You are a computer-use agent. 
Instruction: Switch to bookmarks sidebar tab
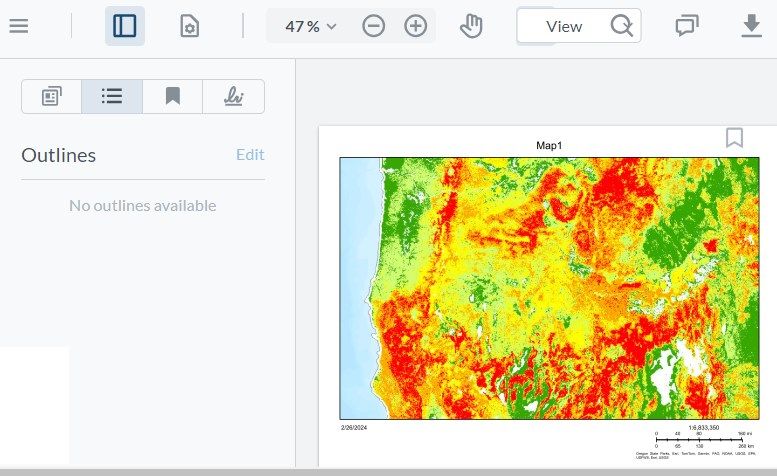[172, 96]
